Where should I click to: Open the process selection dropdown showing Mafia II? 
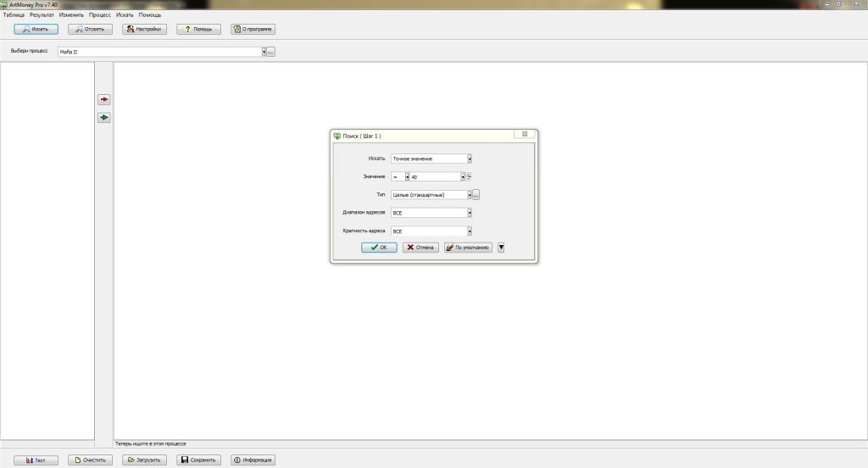264,52
